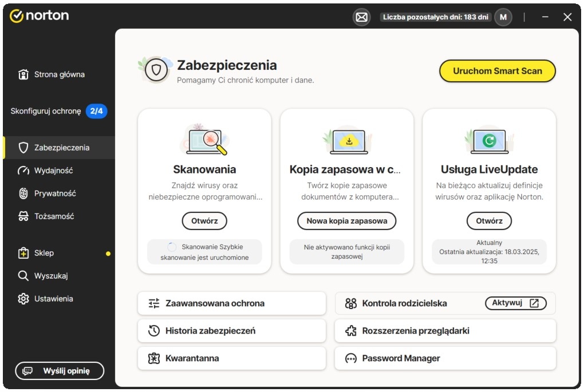Click the Usługa LiveUpdate card title
This screenshot has width=584, height=392.
pos(489,169)
